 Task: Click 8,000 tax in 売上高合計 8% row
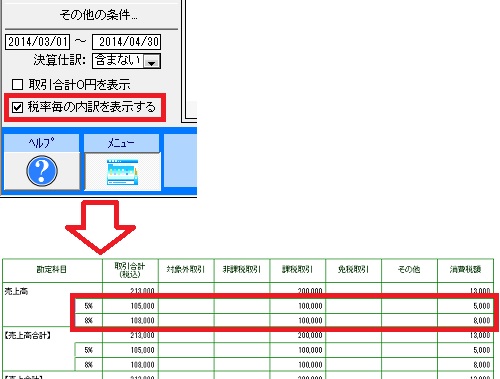[482, 365]
